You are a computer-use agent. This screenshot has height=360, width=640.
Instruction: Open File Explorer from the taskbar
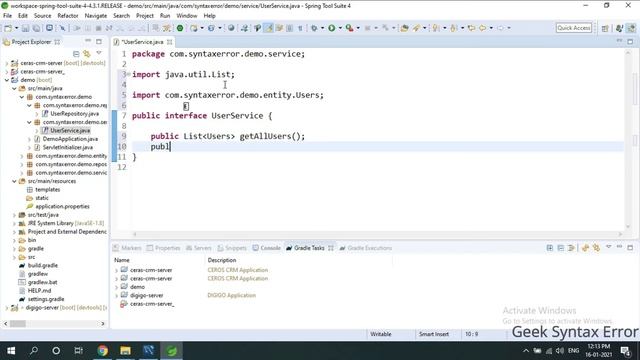125,351
